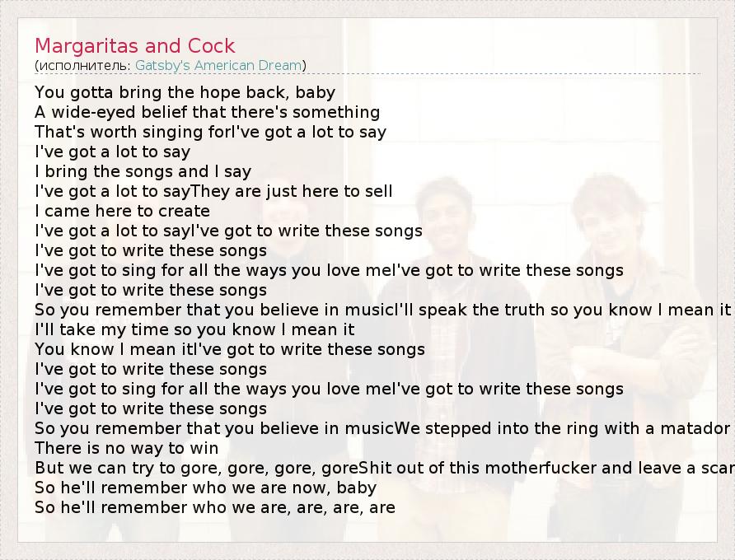Click the line containing 'I'll speak the truth'
735x560 pixels.
pyautogui.click(x=382, y=310)
